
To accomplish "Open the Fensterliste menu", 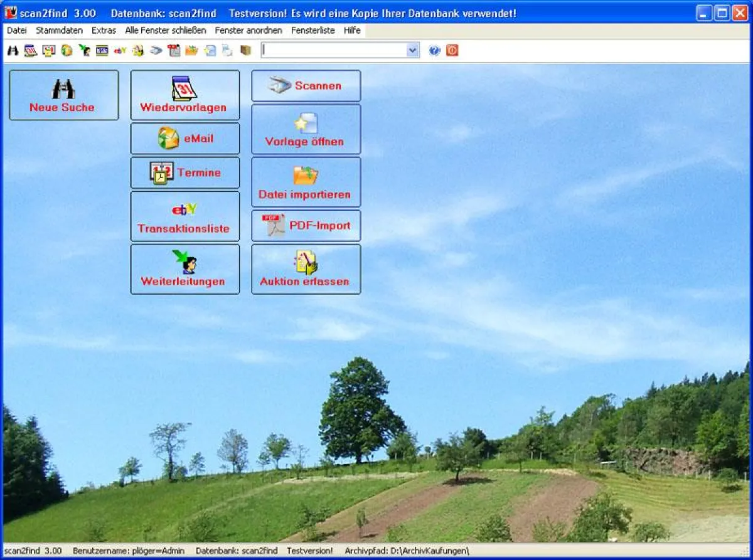I will [x=313, y=30].
